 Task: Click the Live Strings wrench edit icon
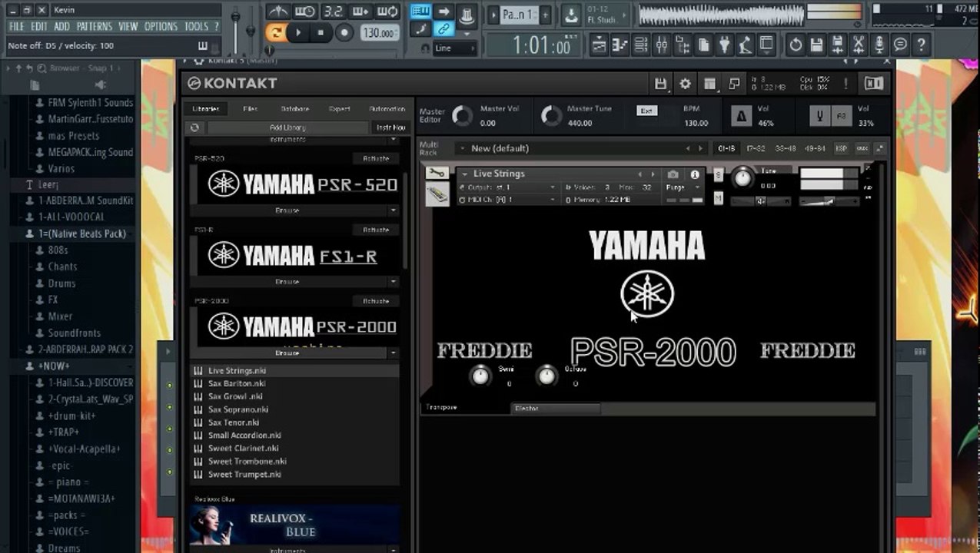pyautogui.click(x=437, y=174)
